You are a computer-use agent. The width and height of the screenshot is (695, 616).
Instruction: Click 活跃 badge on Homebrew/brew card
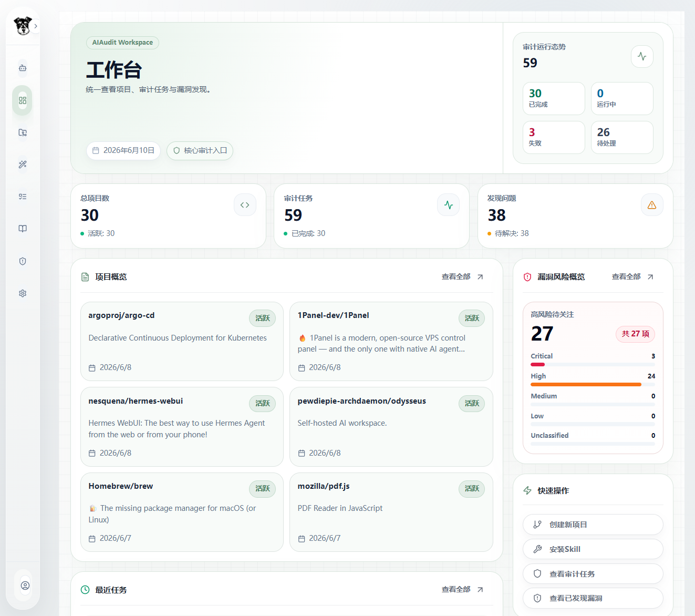262,488
